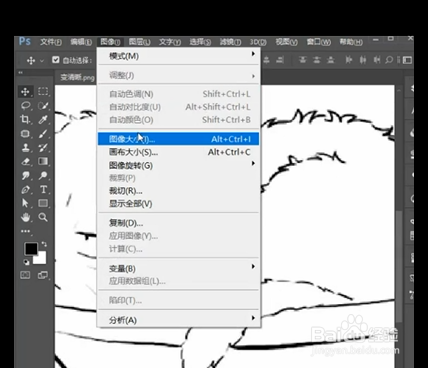Image resolution: width=428 pixels, height=368 pixels.
Task: Select the Smudge tool
Action: [x=25, y=176]
